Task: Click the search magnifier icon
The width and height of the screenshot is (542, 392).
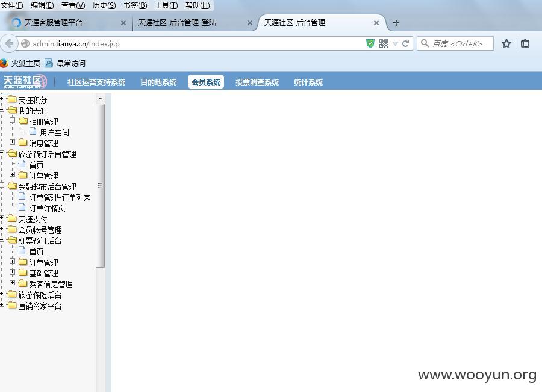Action: click(425, 43)
